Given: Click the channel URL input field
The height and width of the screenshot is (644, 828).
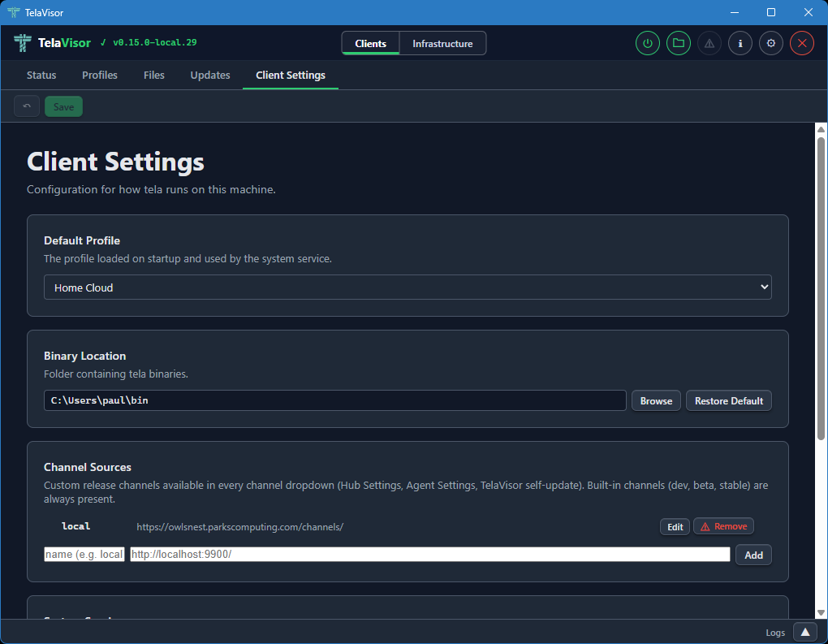Looking at the screenshot, I should (430, 554).
